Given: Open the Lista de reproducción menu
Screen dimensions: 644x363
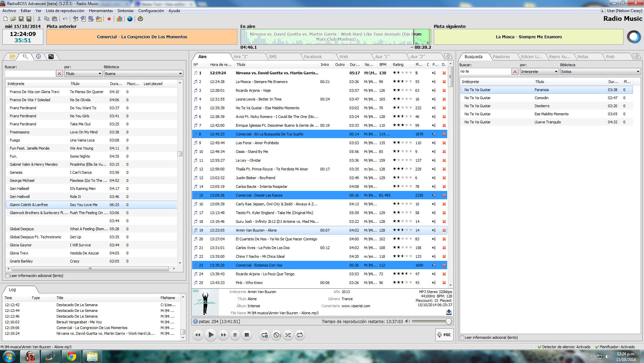Looking at the screenshot, I should click(x=65, y=11).
